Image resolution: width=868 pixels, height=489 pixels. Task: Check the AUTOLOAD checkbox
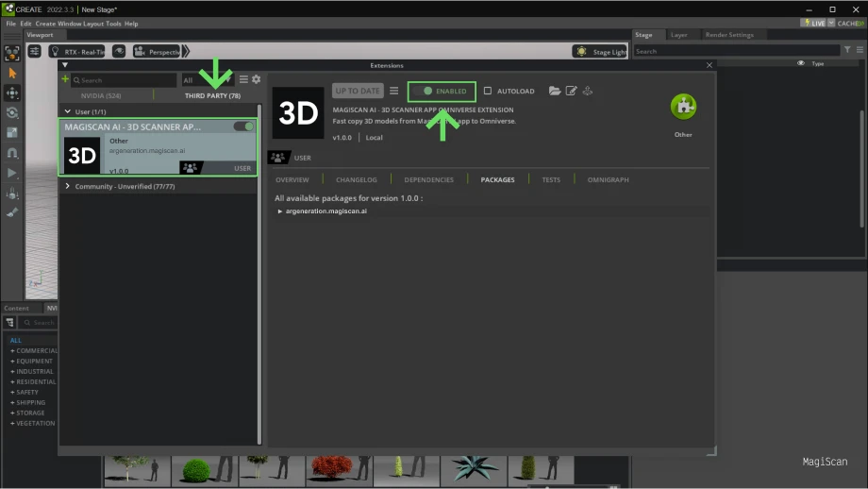(x=487, y=91)
